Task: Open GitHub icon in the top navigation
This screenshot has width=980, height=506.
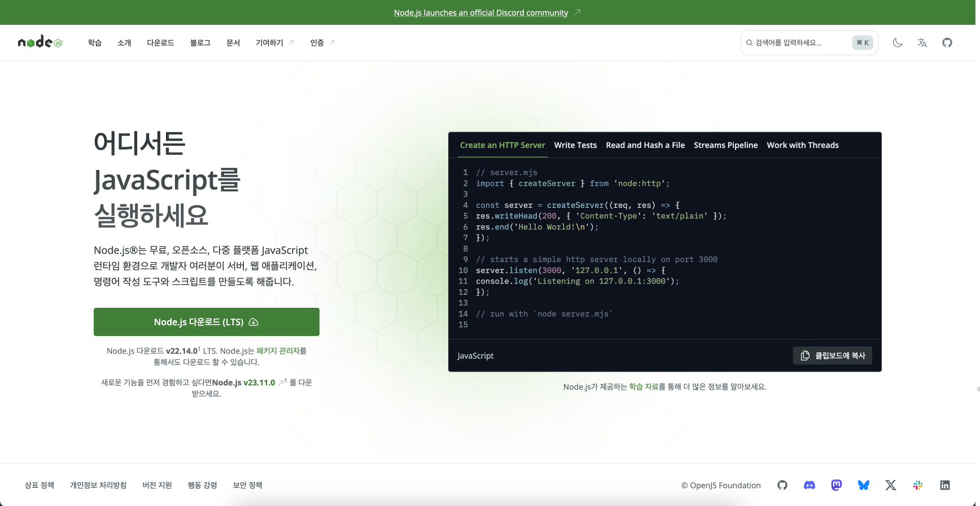Action: 947,43
